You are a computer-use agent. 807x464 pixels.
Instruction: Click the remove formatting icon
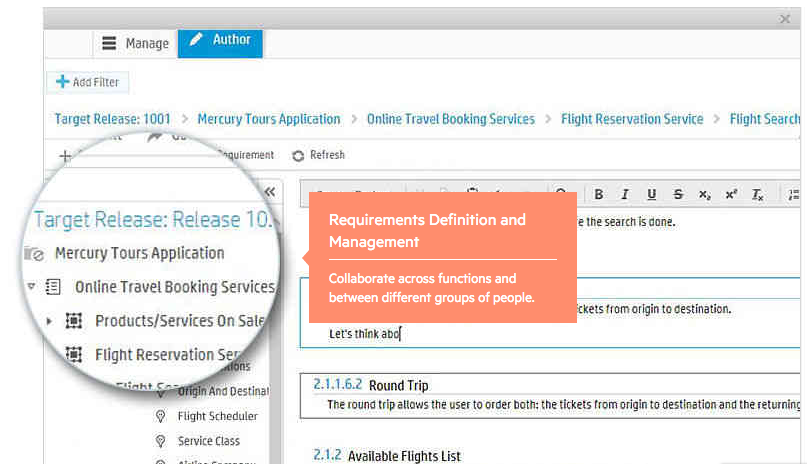coord(758,194)
